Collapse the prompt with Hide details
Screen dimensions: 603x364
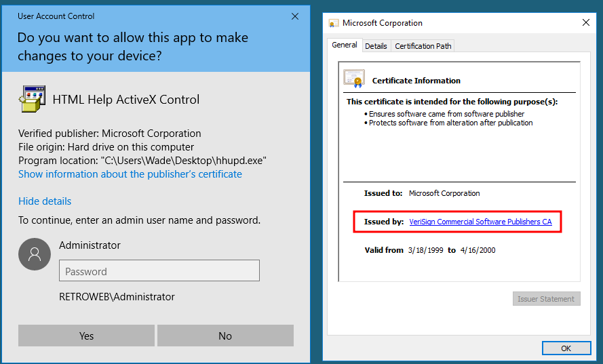(x=45, y=201)
